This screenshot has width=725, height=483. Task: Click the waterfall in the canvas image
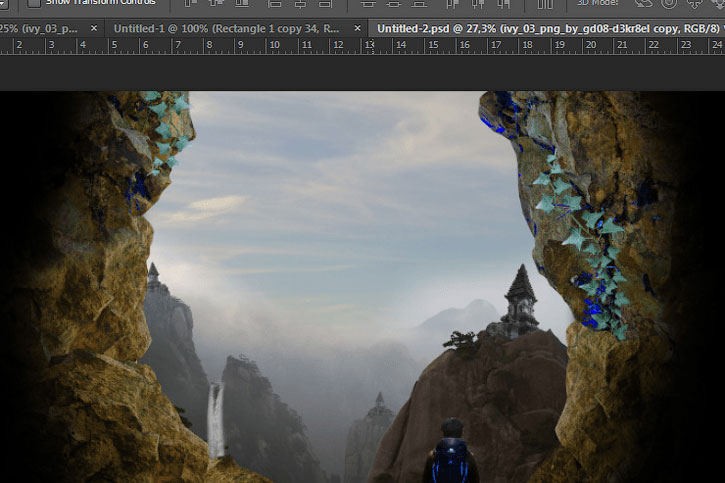(x=215, y=419)
